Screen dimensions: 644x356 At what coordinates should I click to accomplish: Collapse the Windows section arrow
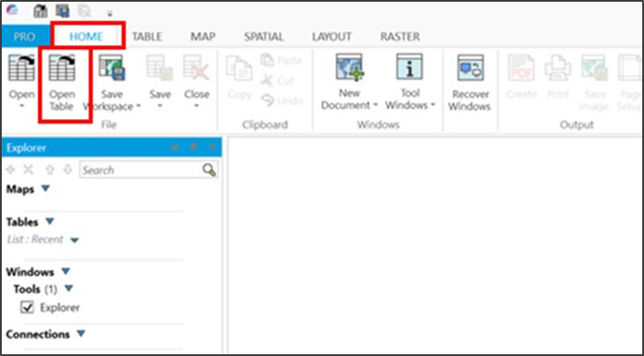pyautogui.click(x=66, y=271)
